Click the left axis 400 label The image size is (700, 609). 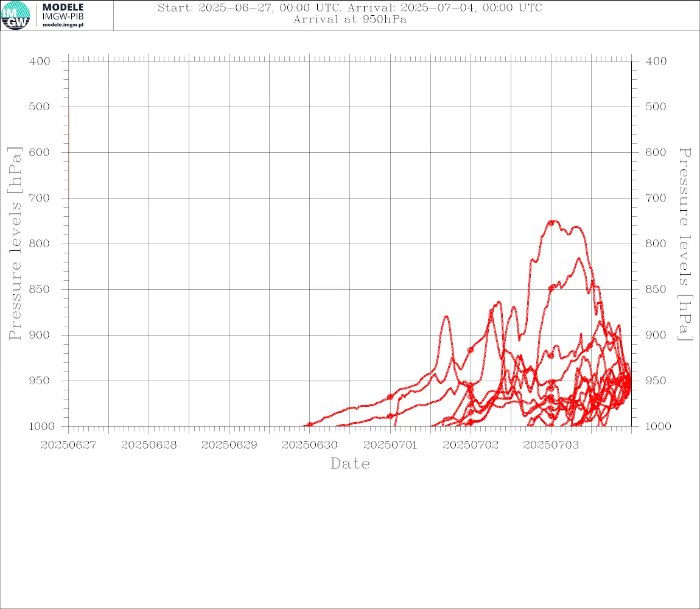tap(40, 62)
